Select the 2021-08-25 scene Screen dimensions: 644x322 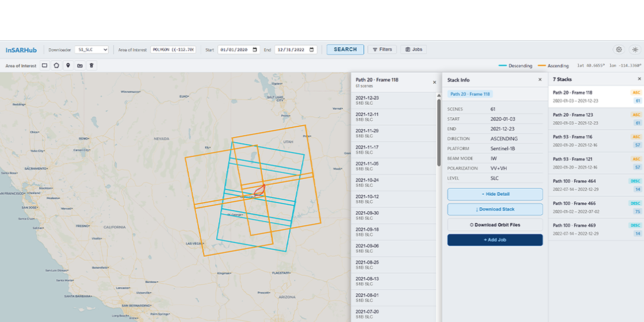[x=393, y=265]
